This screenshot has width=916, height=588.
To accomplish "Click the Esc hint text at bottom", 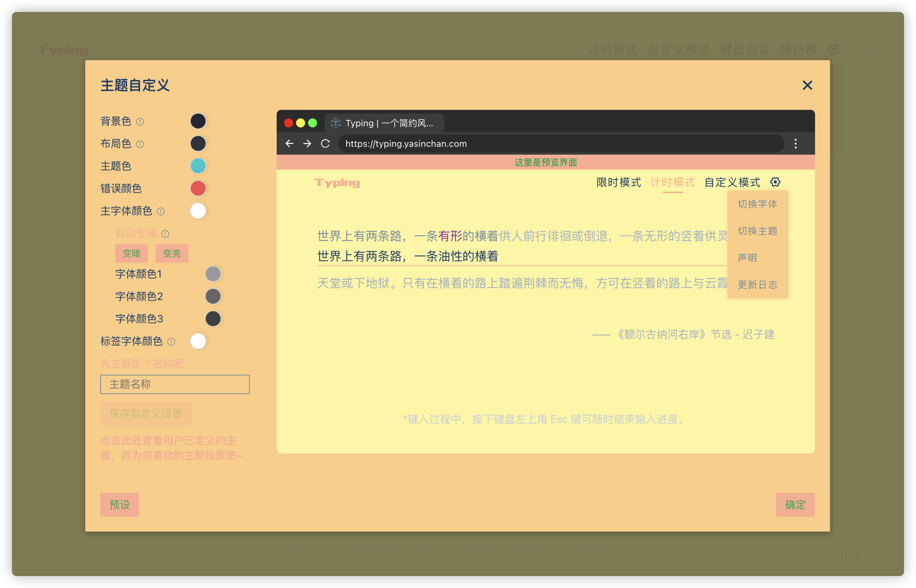I will (x=546, y=419).
